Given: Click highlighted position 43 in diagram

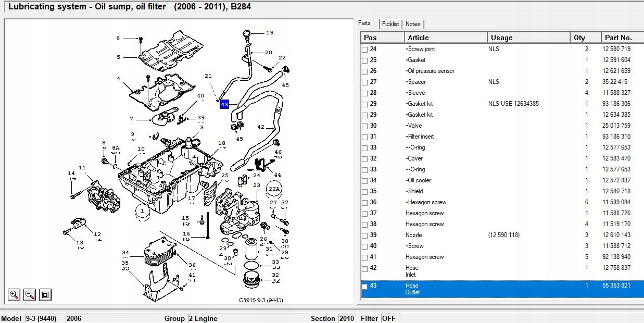Looking at the screenshot, I should [224, 104].
